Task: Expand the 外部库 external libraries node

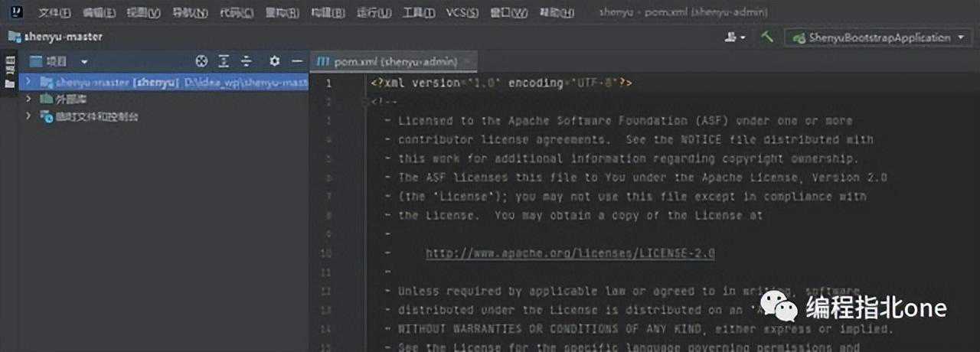Action: pyautogui.click(x=28, y=99)
